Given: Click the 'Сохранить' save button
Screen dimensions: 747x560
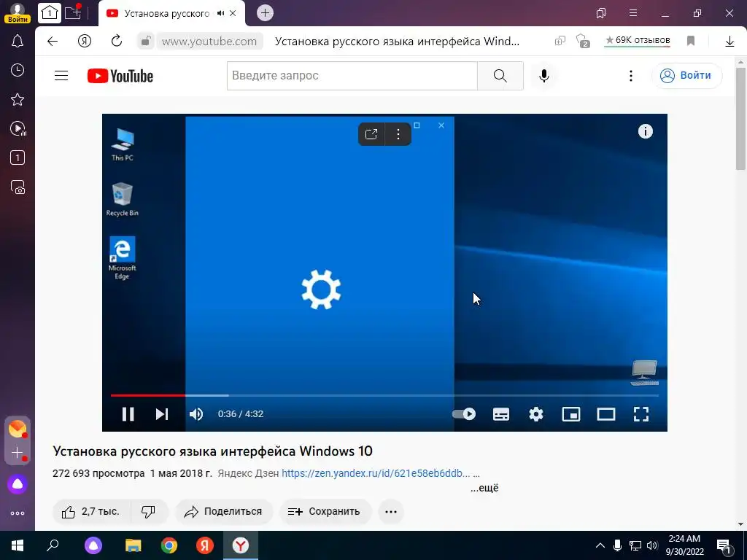Looking at the screenshot, I should (x=325, y=512).
